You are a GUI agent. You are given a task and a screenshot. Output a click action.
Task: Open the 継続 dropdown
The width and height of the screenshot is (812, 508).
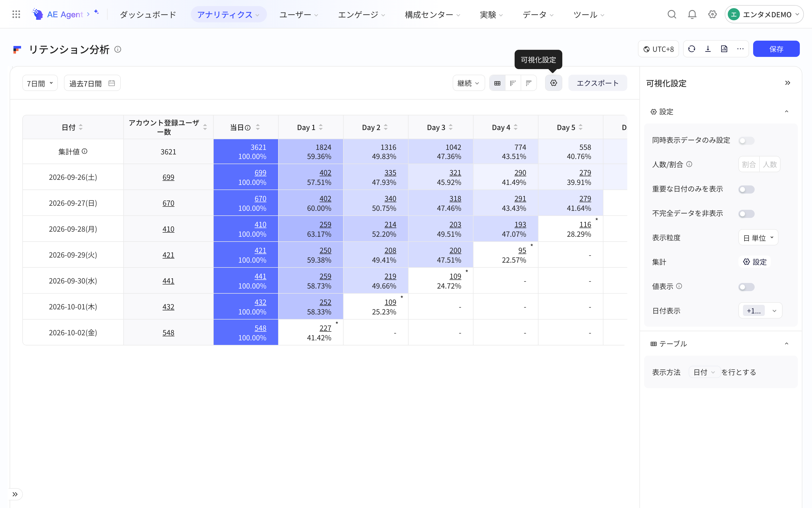point(468,83)
